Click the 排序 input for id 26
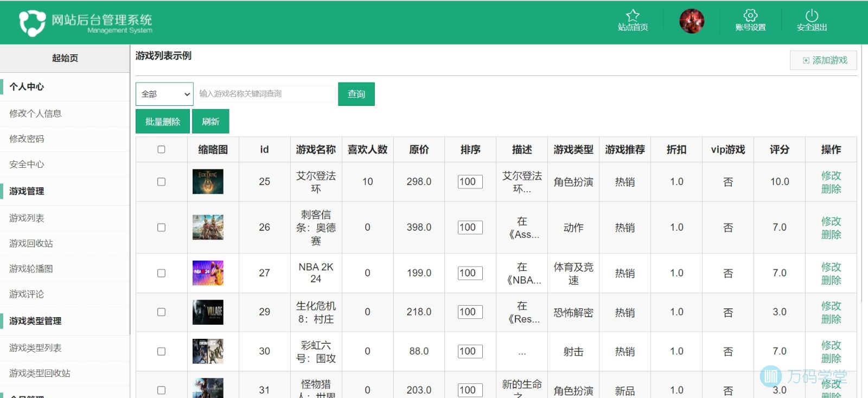 [470, 228]
